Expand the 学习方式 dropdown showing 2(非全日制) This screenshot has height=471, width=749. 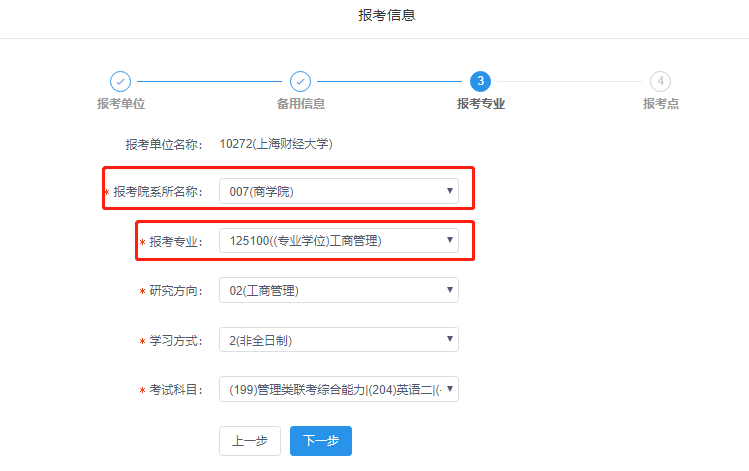338,340
